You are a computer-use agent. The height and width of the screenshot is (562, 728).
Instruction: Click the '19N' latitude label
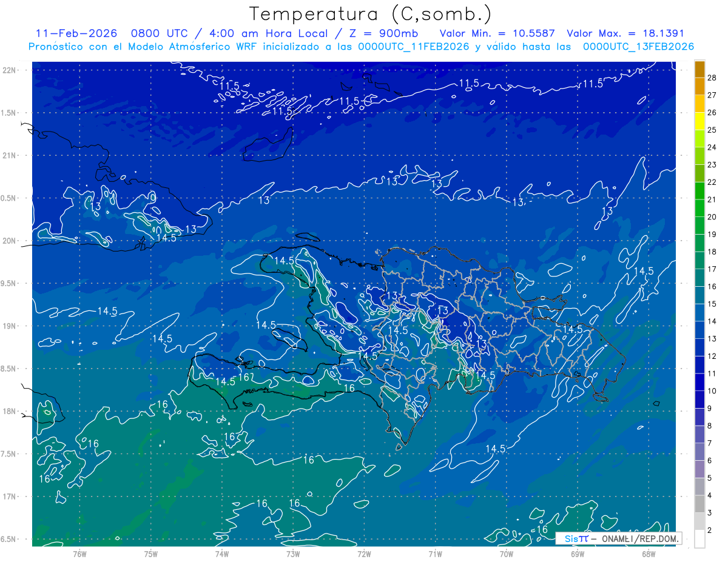(10, 326)
